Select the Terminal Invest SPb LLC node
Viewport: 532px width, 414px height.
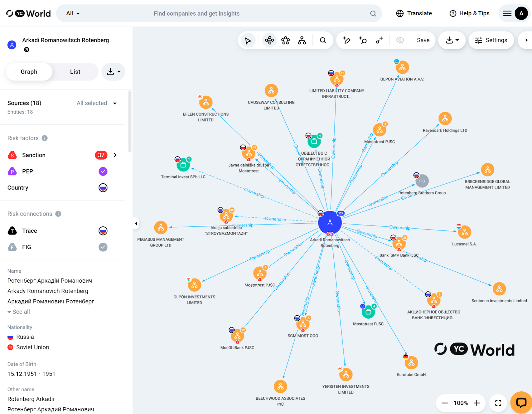(x=183, y=165)
